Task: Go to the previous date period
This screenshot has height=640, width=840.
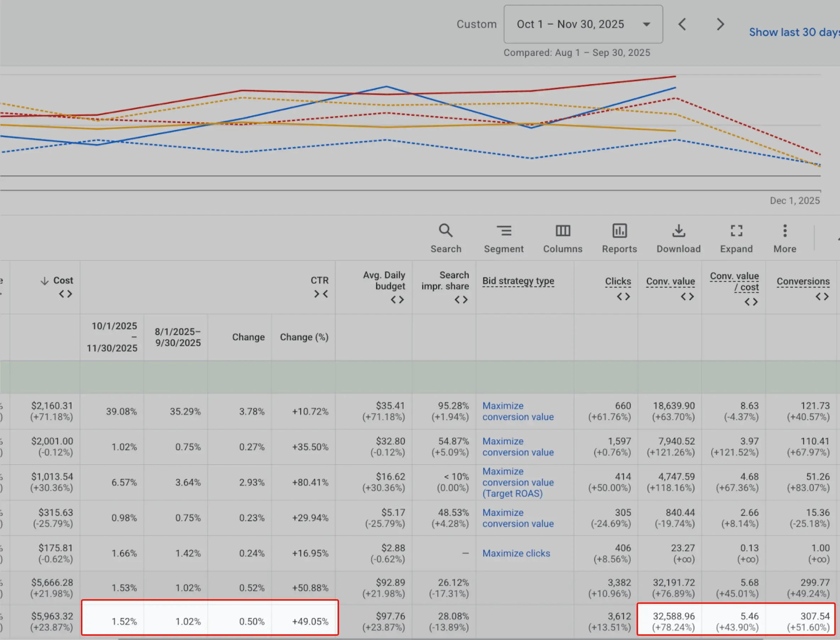Action: [682, 24]
